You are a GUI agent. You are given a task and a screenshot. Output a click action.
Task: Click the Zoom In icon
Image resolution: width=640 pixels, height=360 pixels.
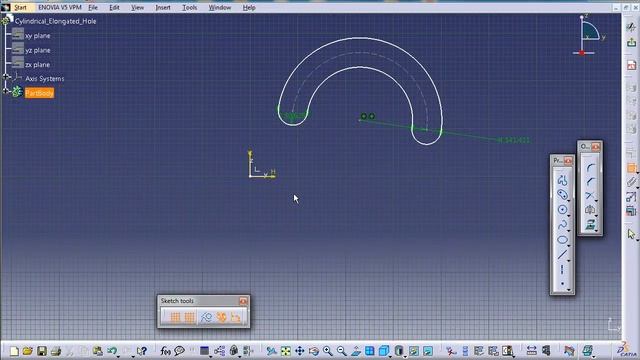pyautogui.click(x=327, y=351)
